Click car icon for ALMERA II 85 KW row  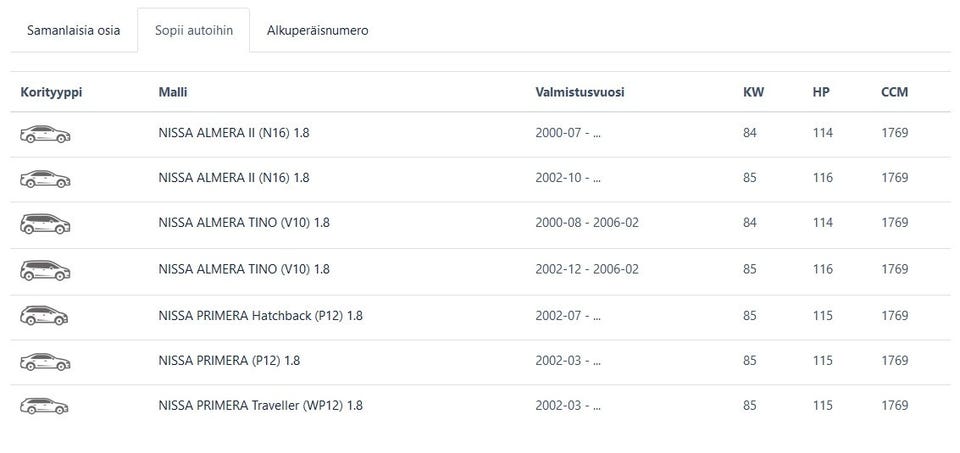(45, 178)
